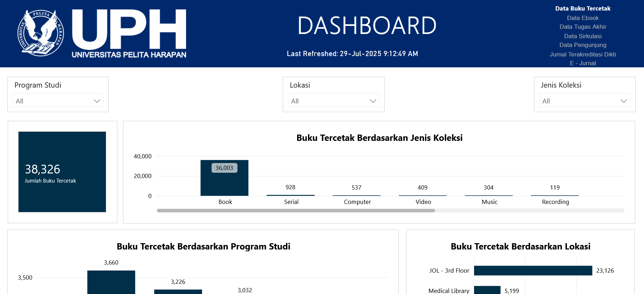
Task: Click the Last Refreshed timestamp text
Action: pos(352,54)
